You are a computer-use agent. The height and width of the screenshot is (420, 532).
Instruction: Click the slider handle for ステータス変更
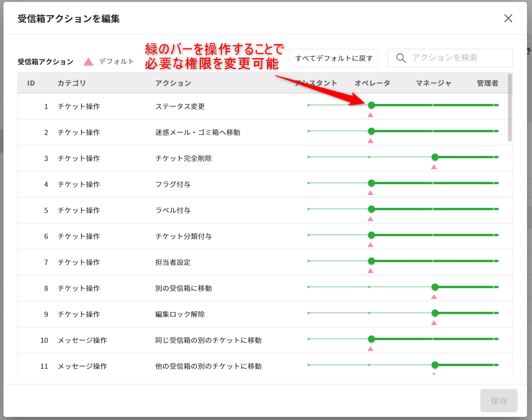371,105
